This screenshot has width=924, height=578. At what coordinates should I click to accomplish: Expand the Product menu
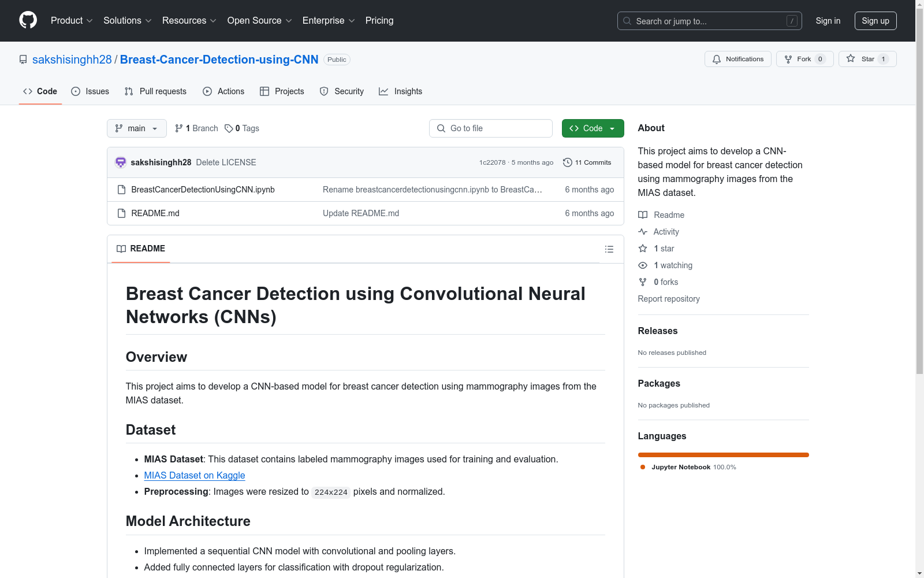coord(71,20)
